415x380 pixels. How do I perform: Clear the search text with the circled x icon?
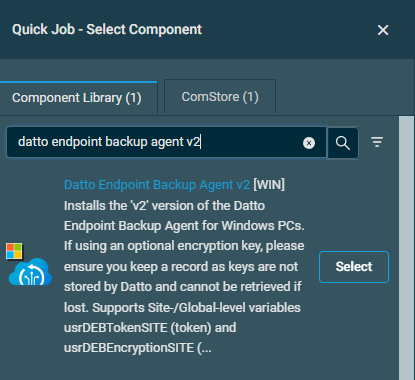pos(309,143)
